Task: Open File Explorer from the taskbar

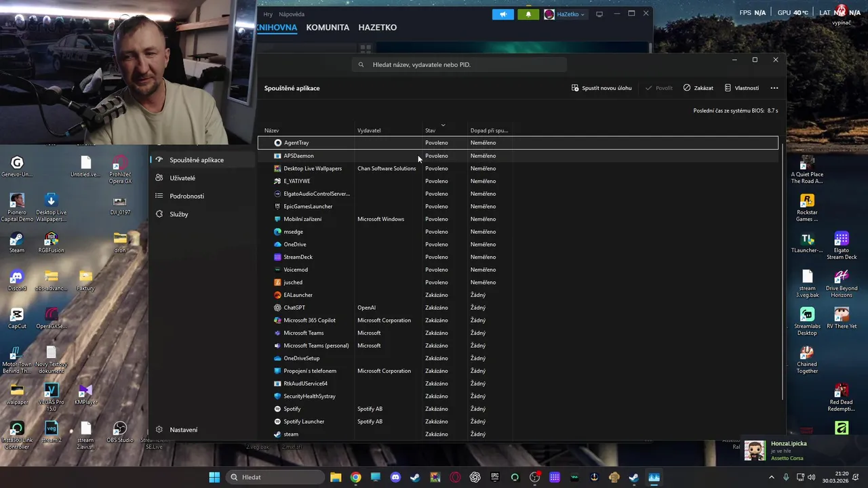Action: [x=336, y=477]
